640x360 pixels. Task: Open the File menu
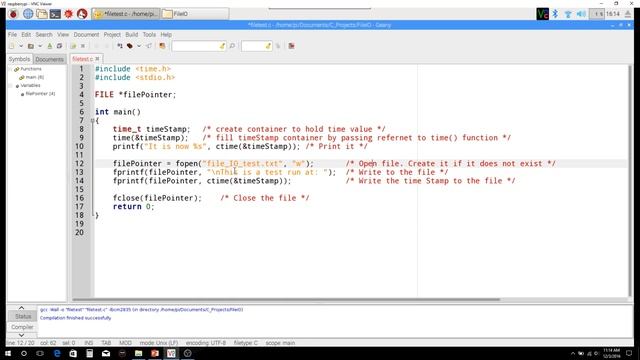click(x=13, y=35)
